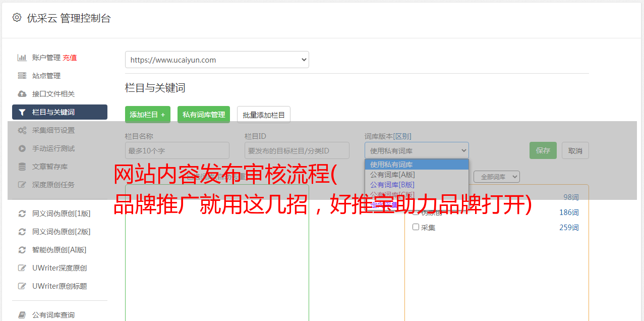Click the server icon for 站点管理

[x=22, y=76]
